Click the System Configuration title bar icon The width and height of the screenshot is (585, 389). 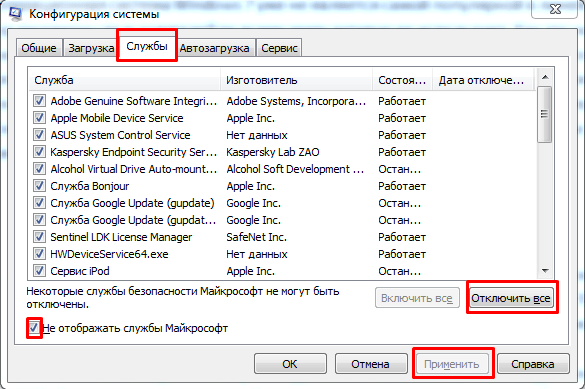(16, 14)
